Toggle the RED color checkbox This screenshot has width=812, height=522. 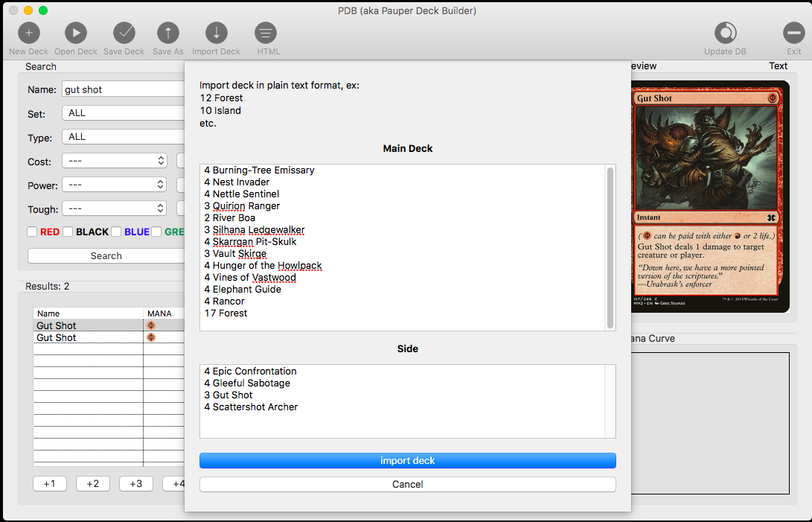pyautogui.click(x=32, y=232)
